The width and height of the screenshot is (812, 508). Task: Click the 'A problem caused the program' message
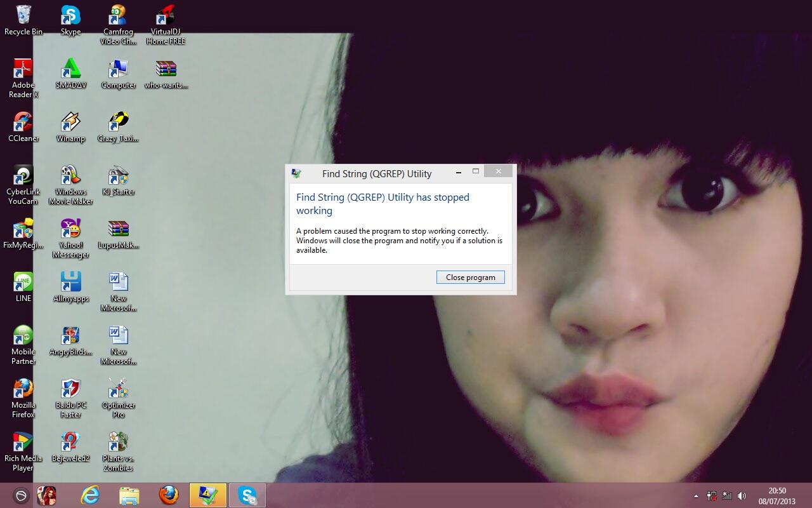(399, 241)
